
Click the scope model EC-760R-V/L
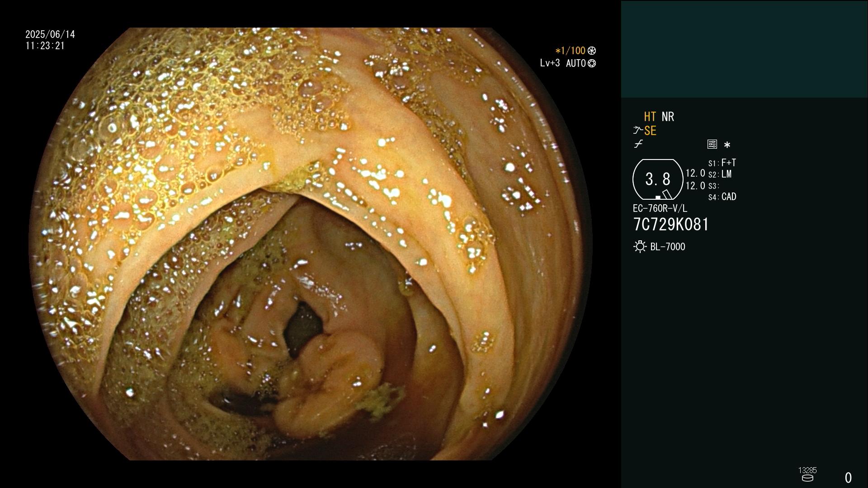pyautogui.click(x=660, y=208)
